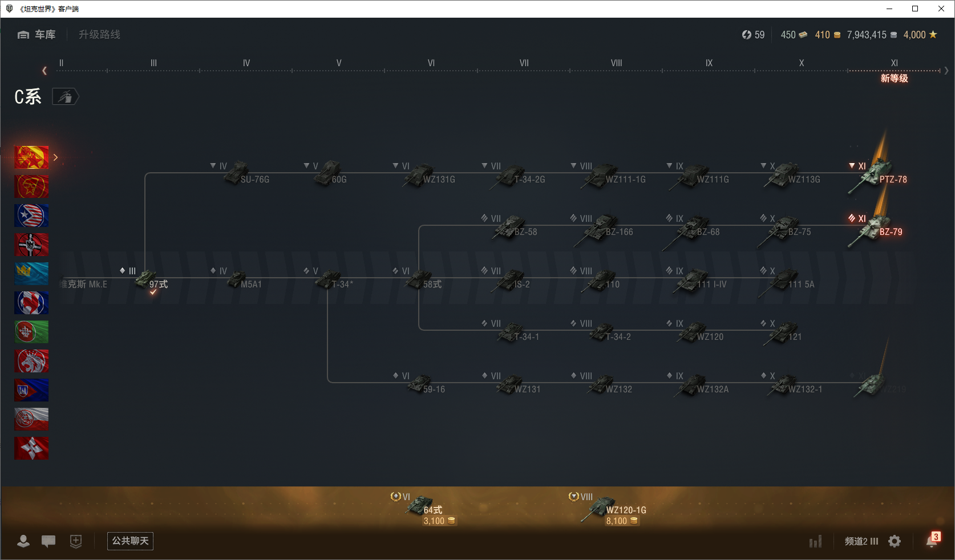Viewport: 955px width, 560px height.
Task: Toggle premium vehicles view next to C系
Action: tap(66, 97)
